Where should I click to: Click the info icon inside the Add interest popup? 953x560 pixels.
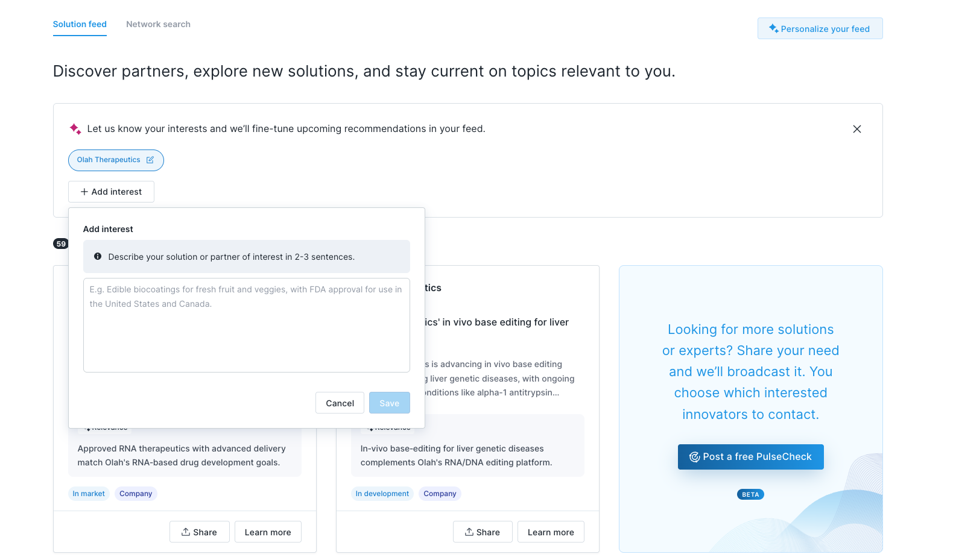coord(98,256)
